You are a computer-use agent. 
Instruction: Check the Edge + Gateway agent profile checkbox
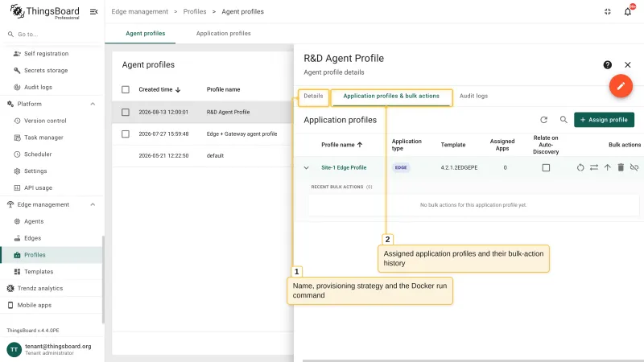(126, 134)
